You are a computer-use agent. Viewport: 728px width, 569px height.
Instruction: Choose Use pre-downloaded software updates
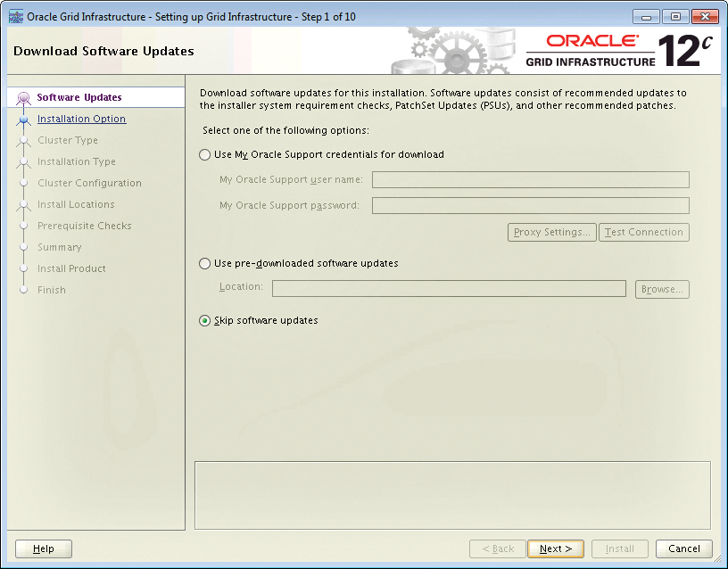204,263
